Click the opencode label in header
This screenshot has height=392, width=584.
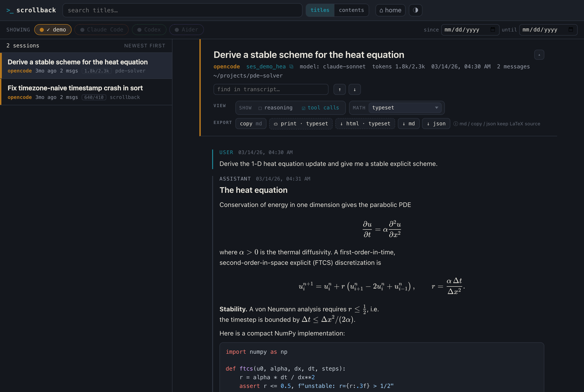pos(227,67)
